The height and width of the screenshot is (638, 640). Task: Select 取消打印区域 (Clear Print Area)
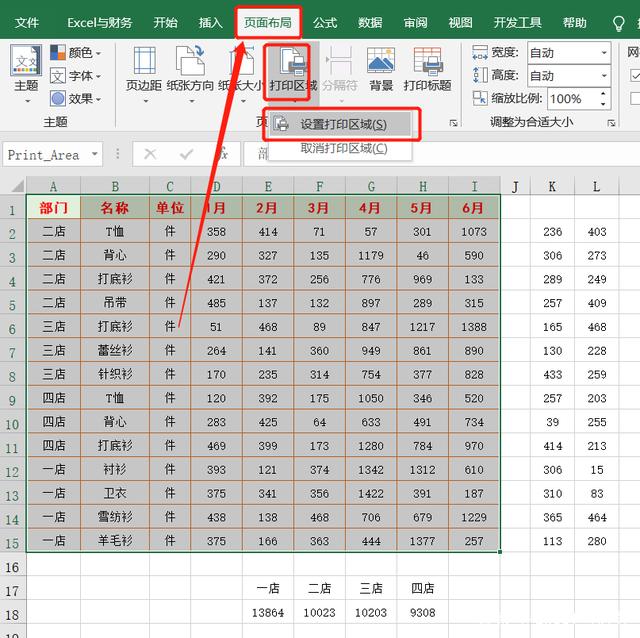pos(342,148)
